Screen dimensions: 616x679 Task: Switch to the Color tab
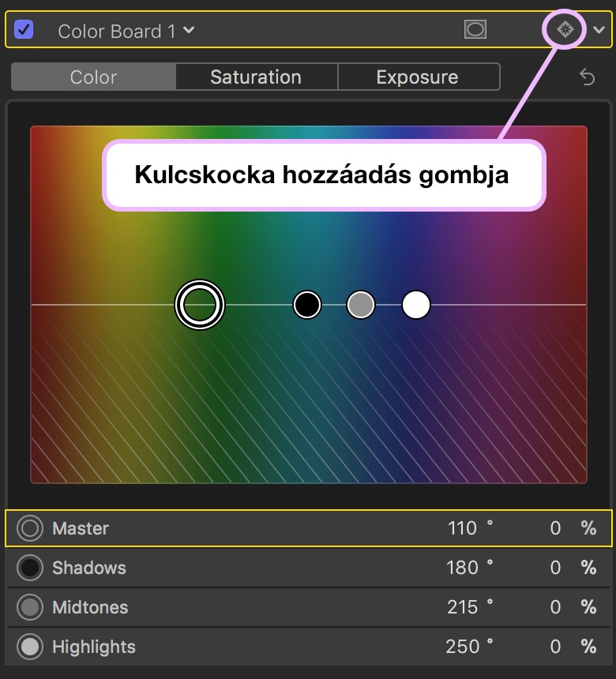[x=93, y=77]
